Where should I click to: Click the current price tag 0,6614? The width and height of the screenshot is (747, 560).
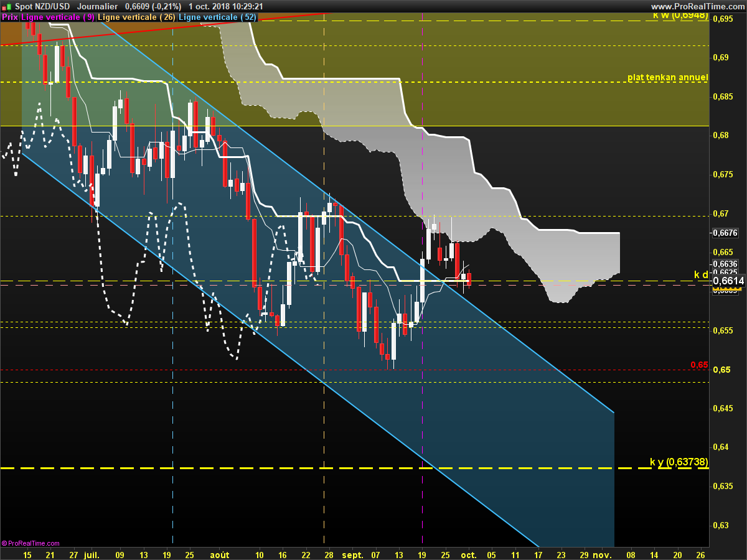728,281
